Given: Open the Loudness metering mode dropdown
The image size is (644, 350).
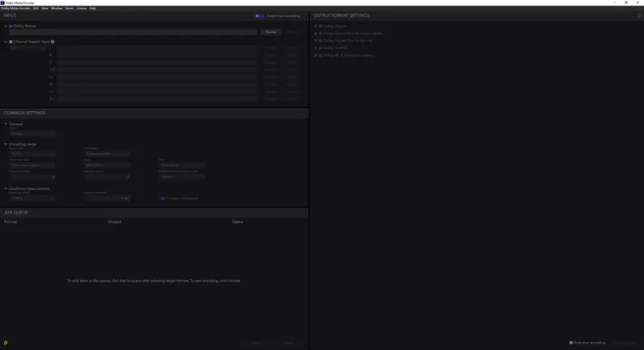Looking at the screenshot, I should 32,198.
